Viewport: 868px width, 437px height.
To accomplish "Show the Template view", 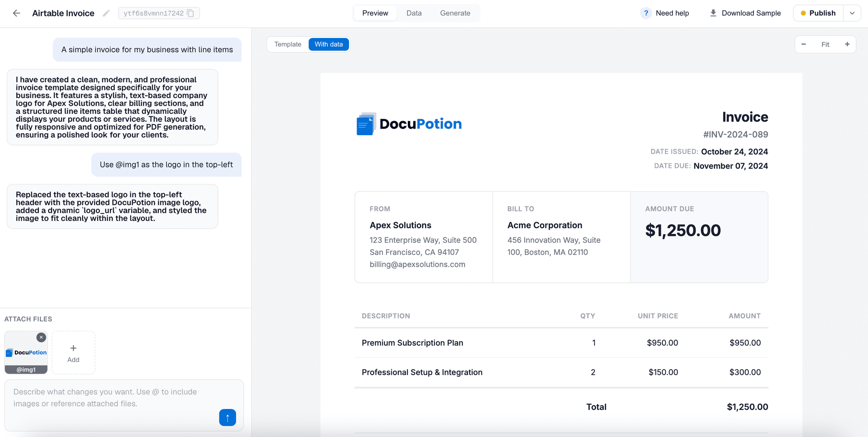I will (x=288, y=44).
